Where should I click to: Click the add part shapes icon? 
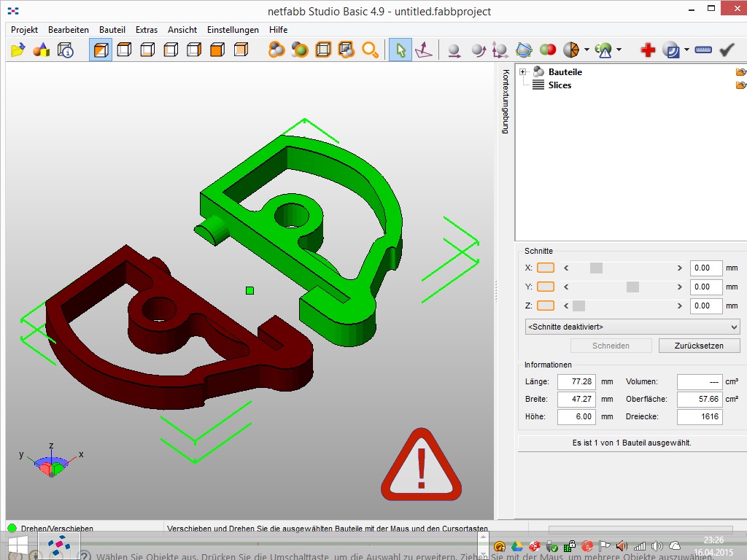pyautogui.click(x=42, y=50)
